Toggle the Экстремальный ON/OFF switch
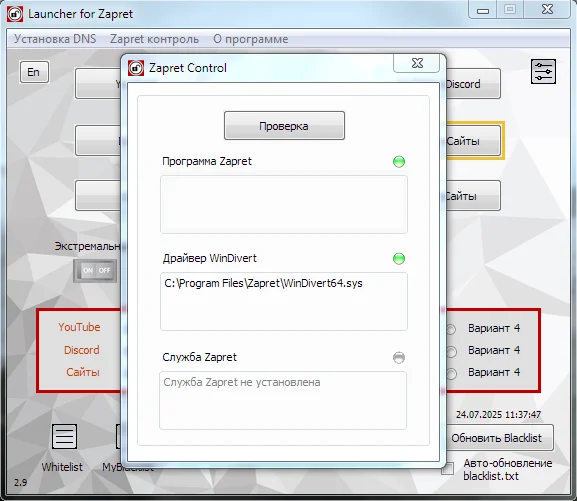 pos(95,271)
